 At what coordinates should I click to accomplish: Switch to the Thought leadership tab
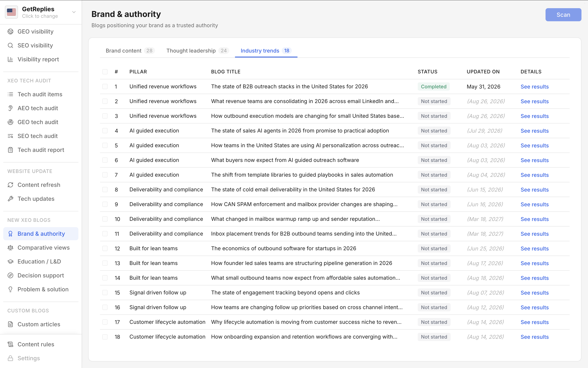(198, 51)
